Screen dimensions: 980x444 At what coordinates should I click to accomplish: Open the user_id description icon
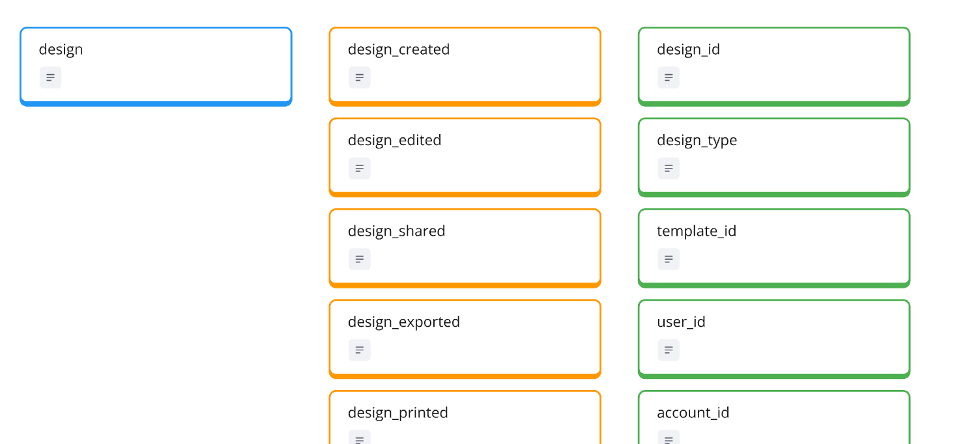668,350
